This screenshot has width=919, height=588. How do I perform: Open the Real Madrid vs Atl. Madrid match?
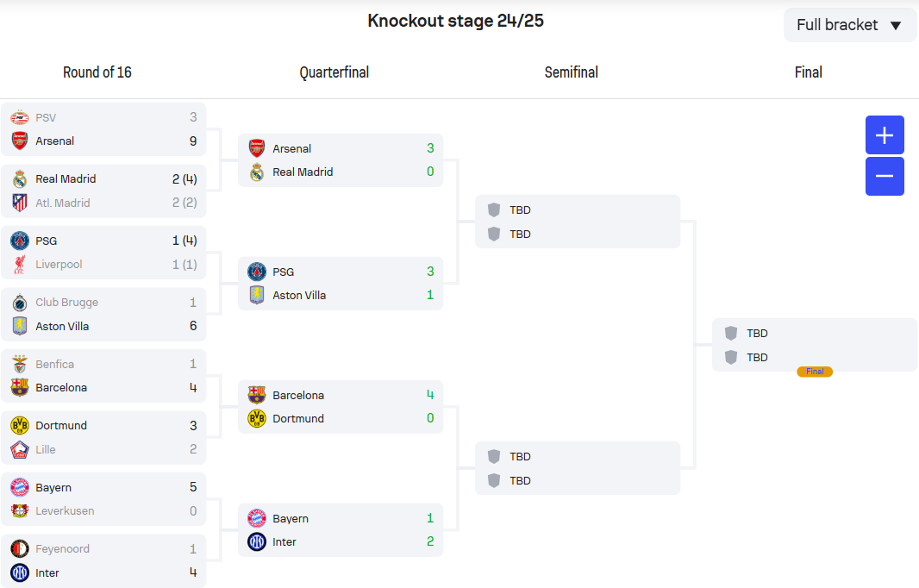click(103, 191)
